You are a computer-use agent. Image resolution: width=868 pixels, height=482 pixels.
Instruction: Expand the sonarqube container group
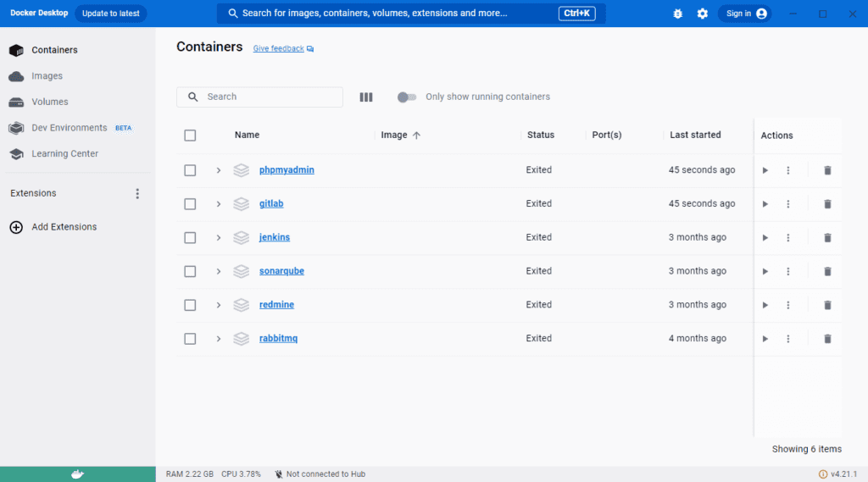(x=218, y=272)
